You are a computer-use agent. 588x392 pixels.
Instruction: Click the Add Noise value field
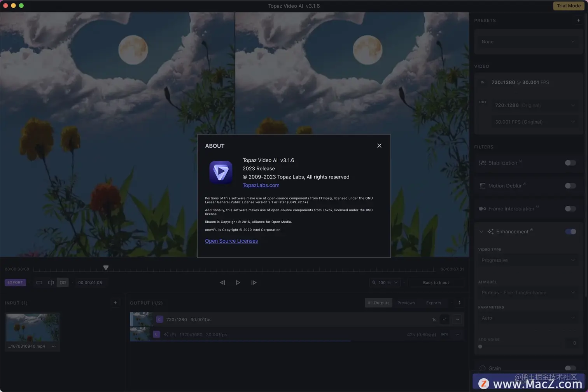click(572, 343)
